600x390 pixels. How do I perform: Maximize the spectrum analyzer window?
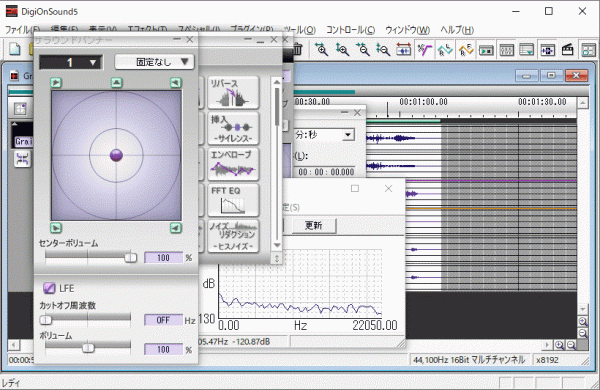coord(355,188)
